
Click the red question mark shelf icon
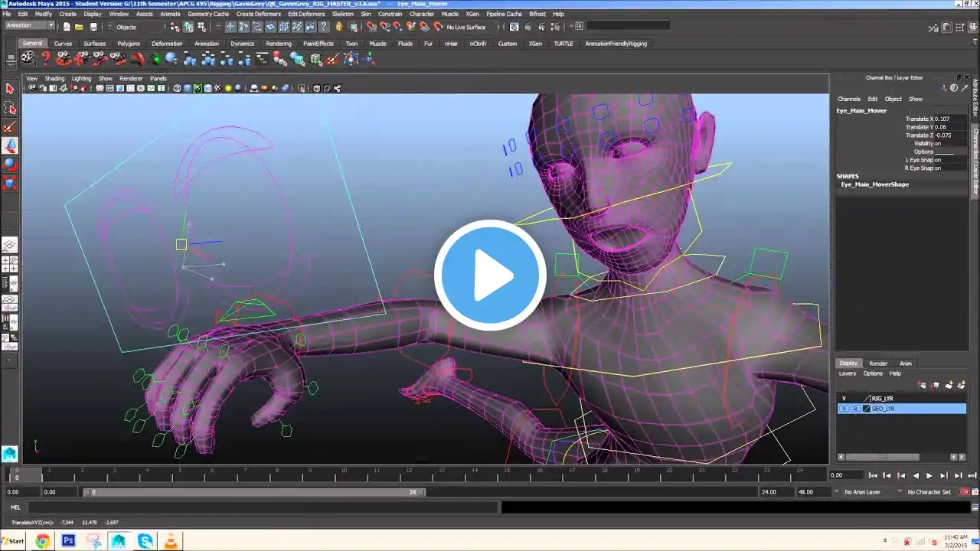(x=46, y=58)
